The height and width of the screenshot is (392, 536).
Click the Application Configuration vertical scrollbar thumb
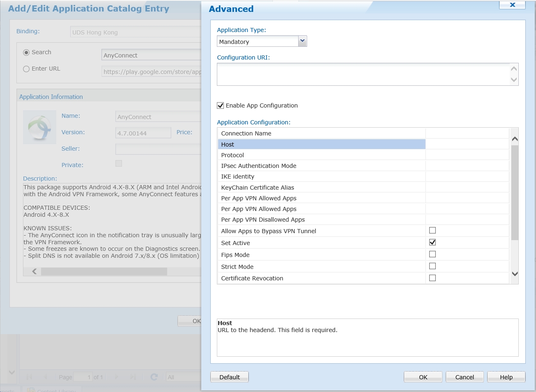(515, 192)
